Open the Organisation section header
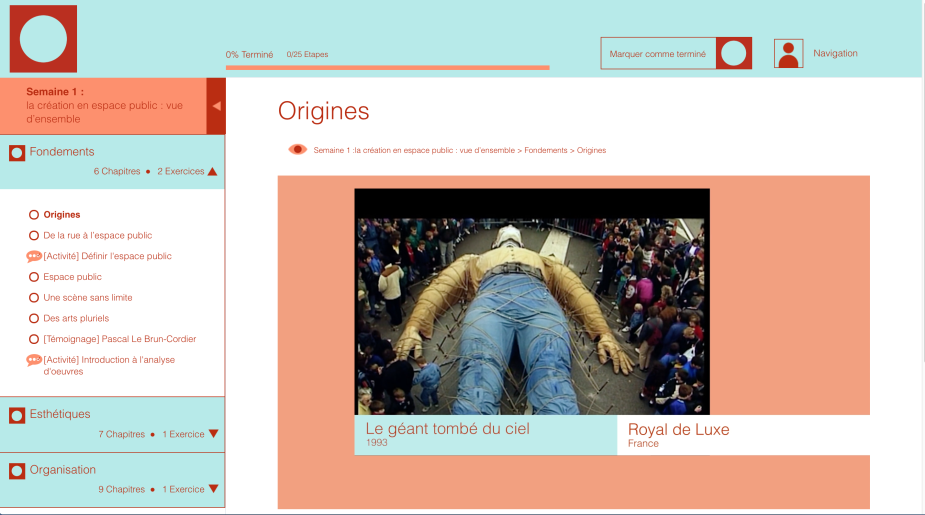 pos(112,480)
